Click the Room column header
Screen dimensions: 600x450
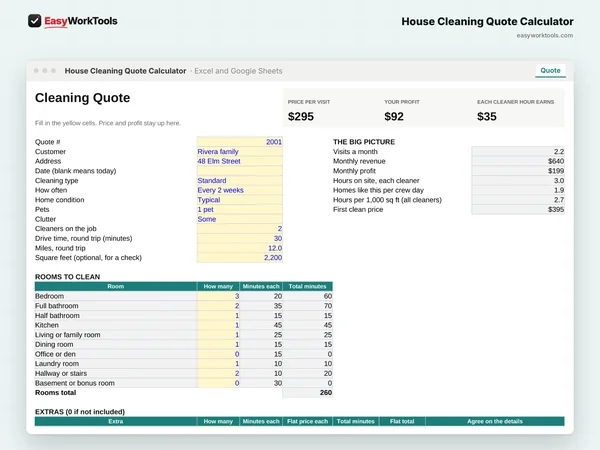pos(116,286)
